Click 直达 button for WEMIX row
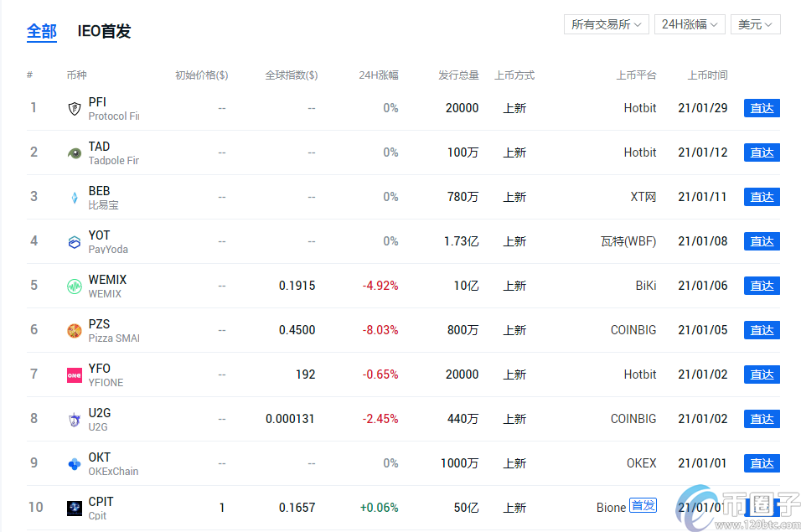 (762, 287)
